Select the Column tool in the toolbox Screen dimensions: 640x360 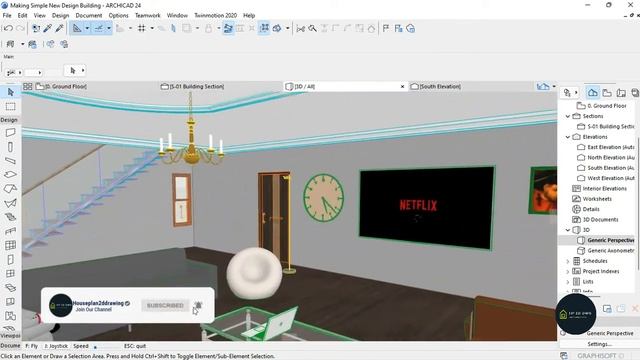11,147
